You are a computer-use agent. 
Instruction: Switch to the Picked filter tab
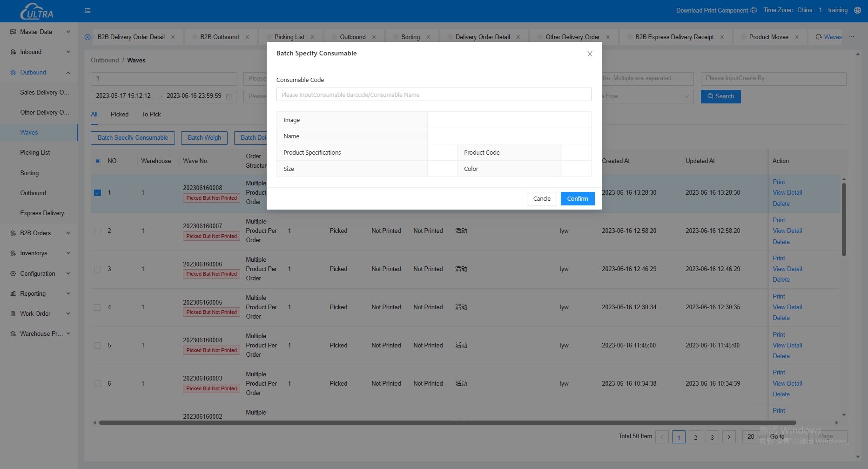tap(120, 115)
